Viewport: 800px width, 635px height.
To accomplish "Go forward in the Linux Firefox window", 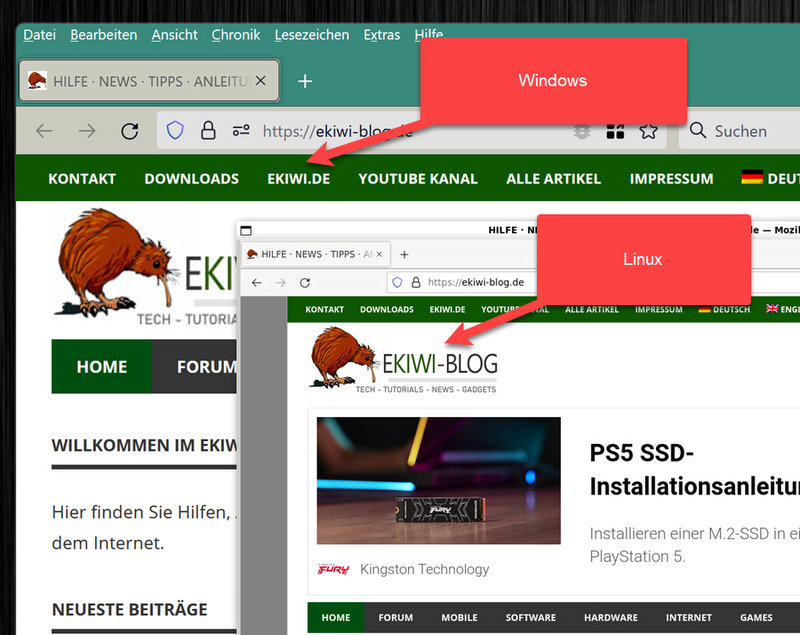I will pos(281,283).
